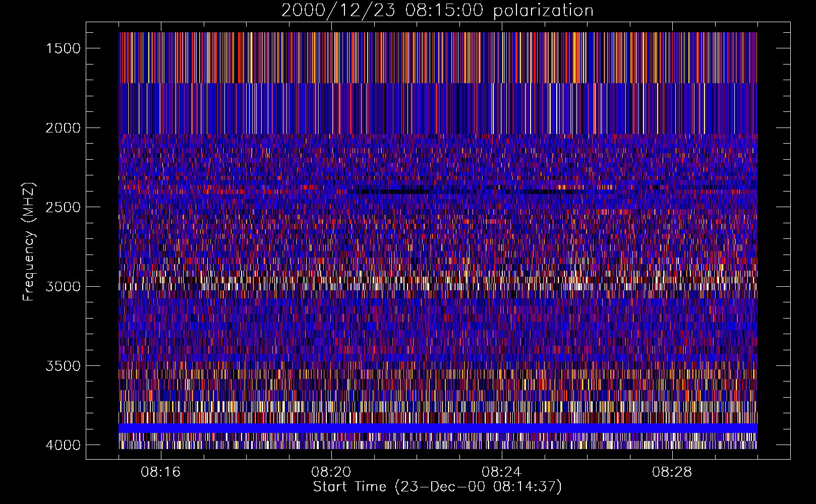Click the 08:28 time axis label
Screen dimensions: 816x504
(x=672, y=472)
